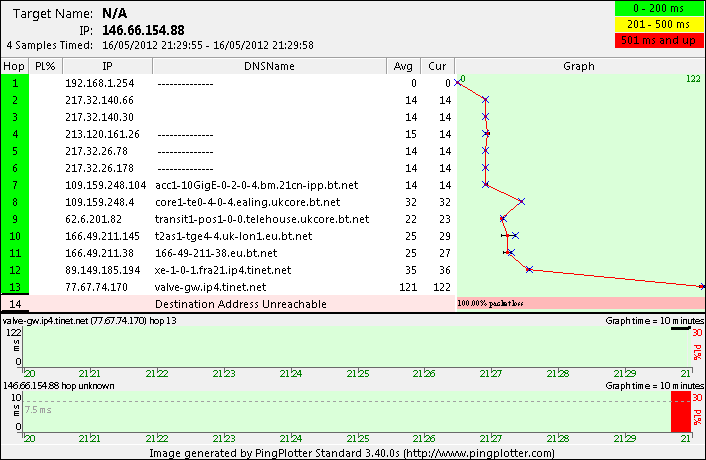
Task: Click Avg value 32 for hop 8
Action: [x=411, y=203]
